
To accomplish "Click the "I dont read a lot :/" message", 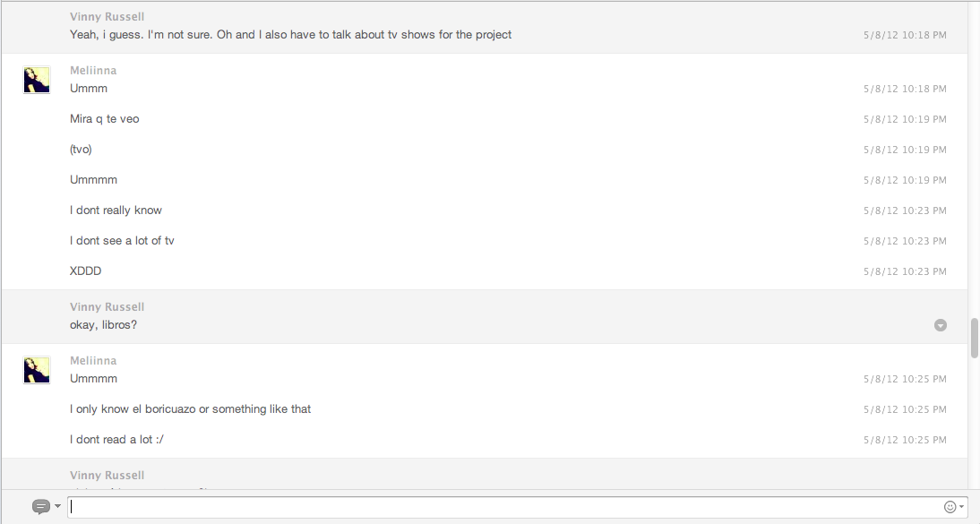I will (116, 440).
